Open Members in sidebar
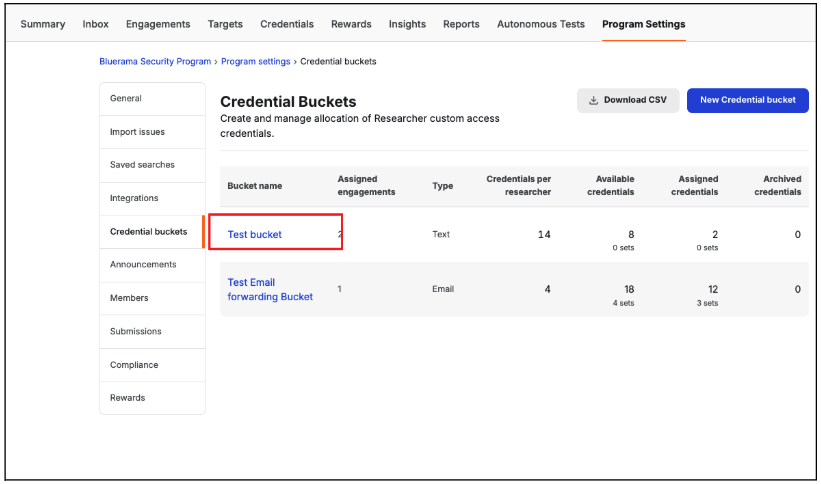 [152, 298]
